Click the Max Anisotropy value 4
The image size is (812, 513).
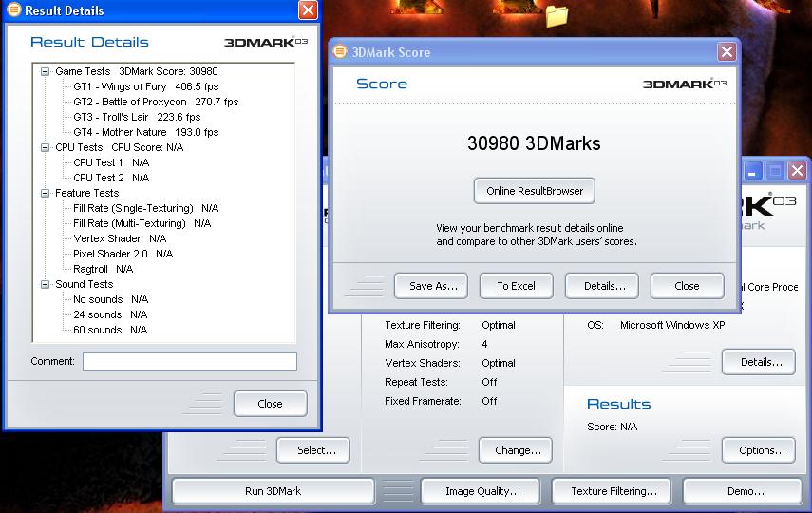click(x=484, y=344)
